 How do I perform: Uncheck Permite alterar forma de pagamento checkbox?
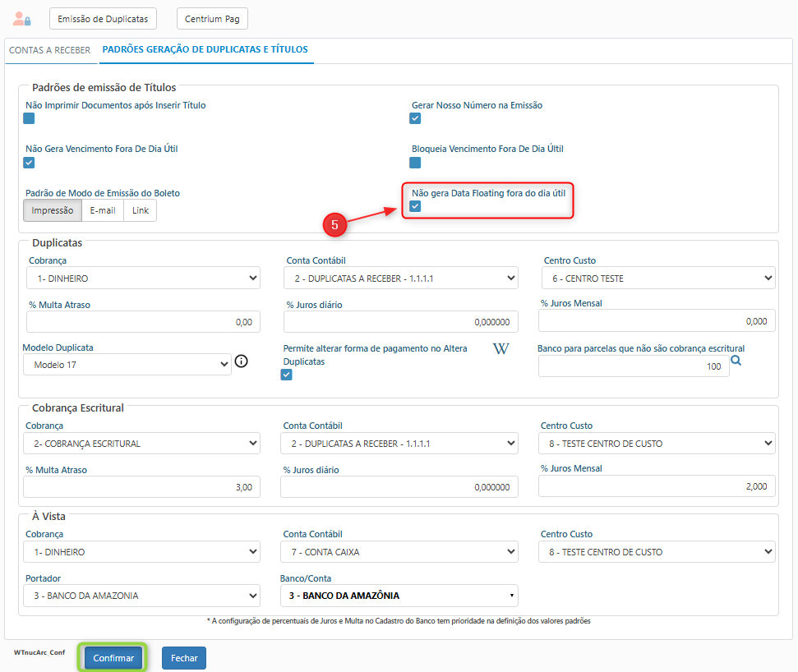coord(287,375)
